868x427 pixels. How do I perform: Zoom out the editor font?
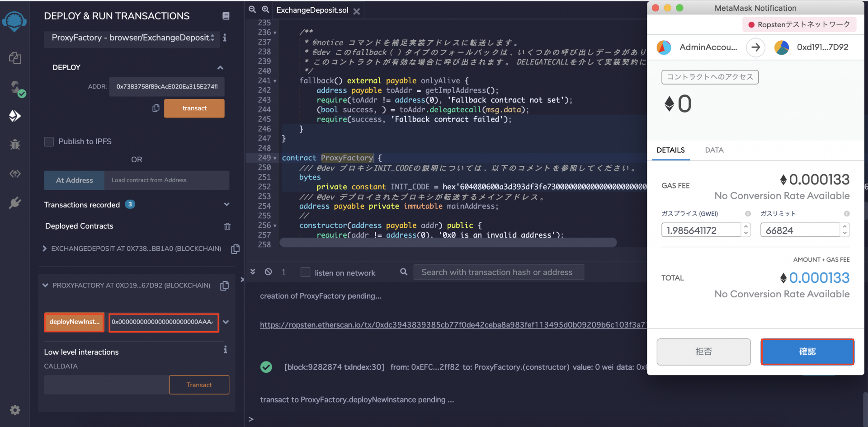[252, 9]
